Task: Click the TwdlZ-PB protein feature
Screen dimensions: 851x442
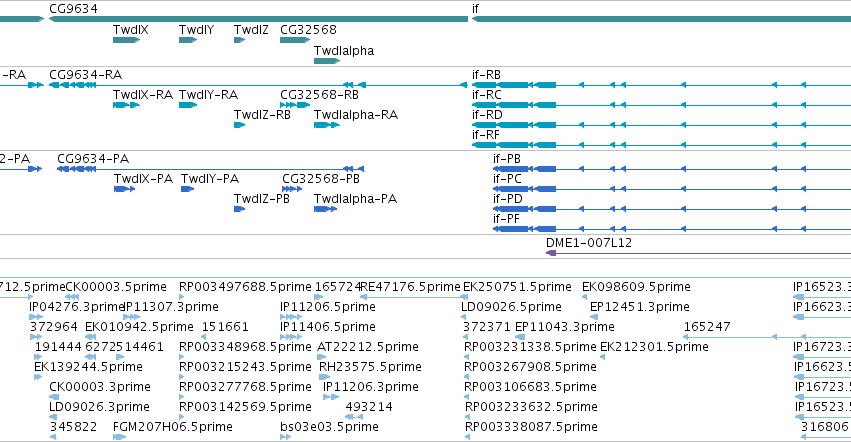Action: [239, 209]
